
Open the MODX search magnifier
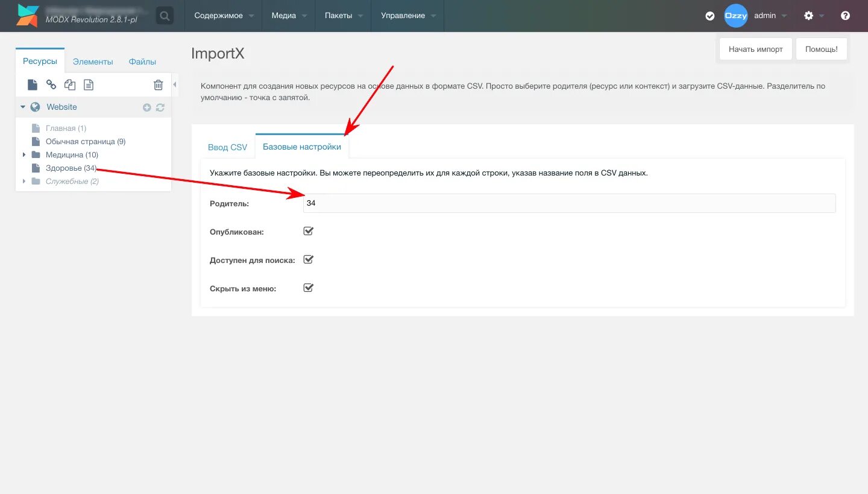(x=165, y=16)
